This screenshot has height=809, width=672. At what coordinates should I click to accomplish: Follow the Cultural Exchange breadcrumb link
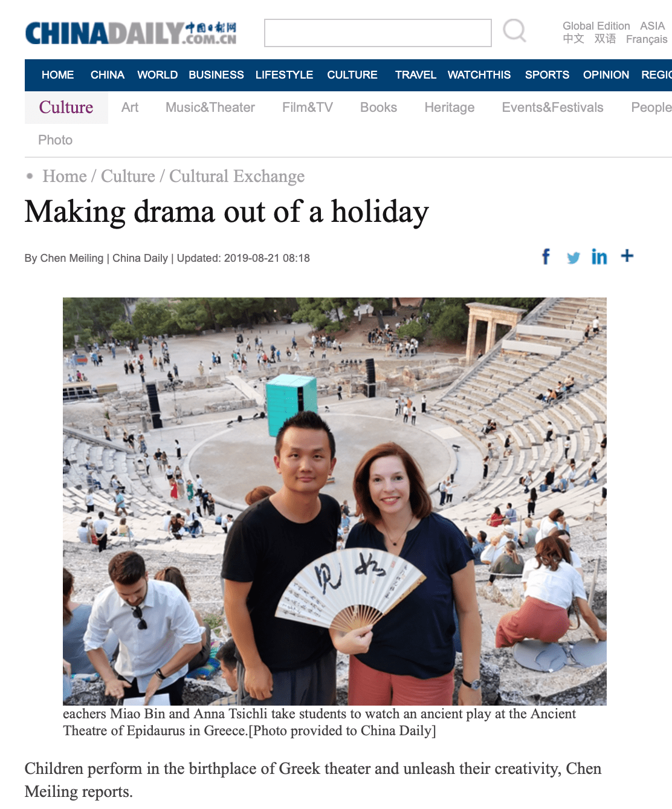(x=237, y=176)
